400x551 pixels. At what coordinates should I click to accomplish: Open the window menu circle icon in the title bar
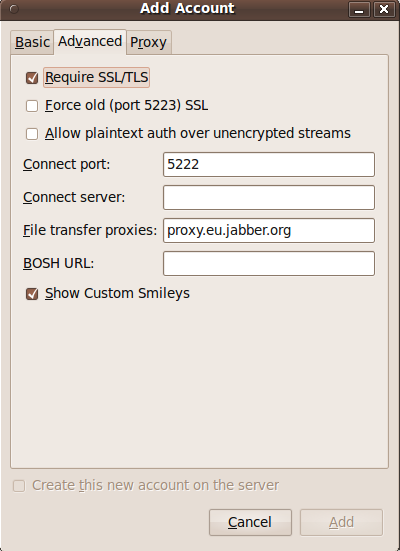[14, 9]
